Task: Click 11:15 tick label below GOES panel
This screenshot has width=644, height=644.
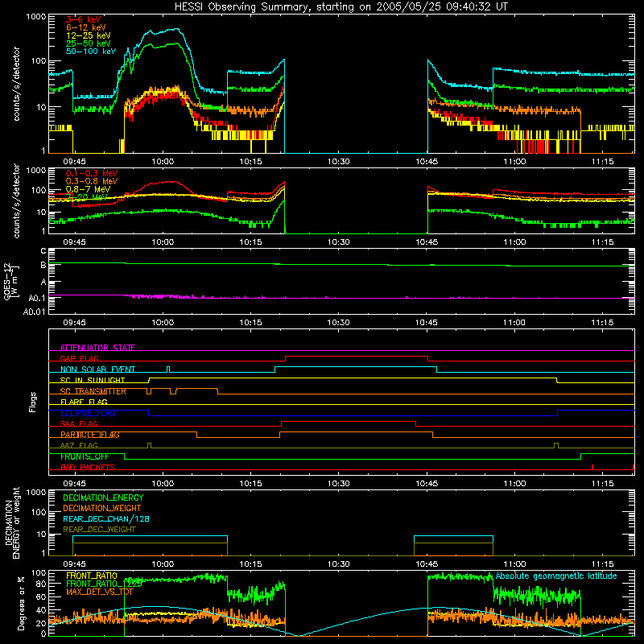Action: coord(602,323)
